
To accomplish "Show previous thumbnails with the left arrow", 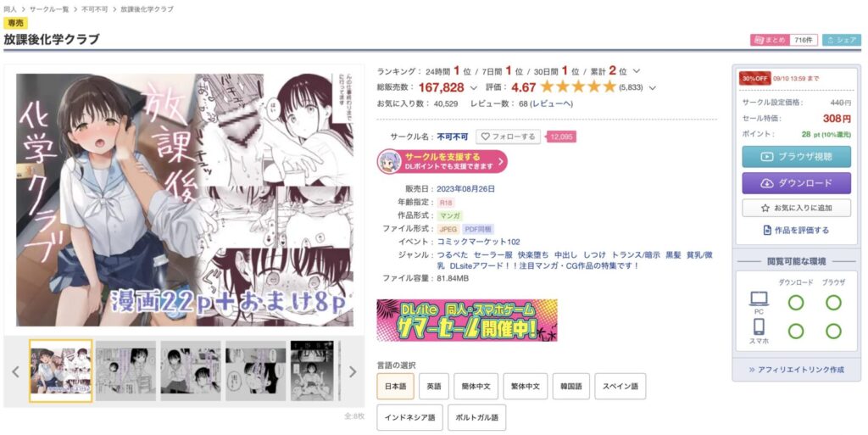I will pyautogui.click(x=15, y=372).
